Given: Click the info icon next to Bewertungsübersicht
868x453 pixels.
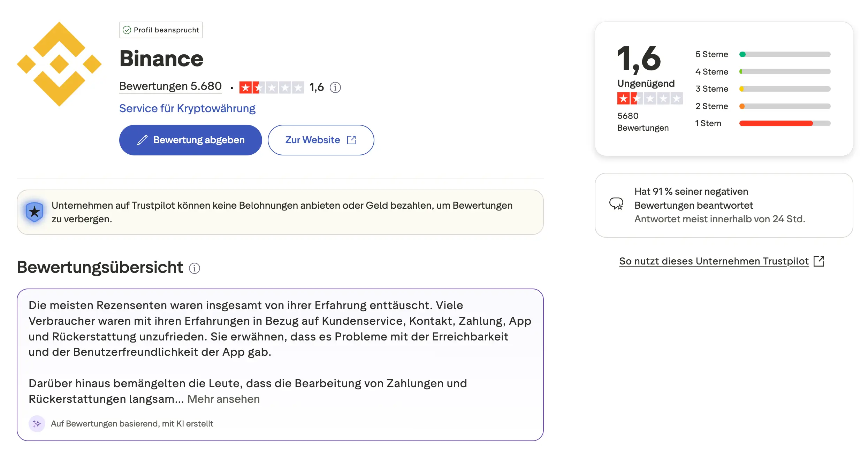Looking at the screenshot, I should pos(195,268).
